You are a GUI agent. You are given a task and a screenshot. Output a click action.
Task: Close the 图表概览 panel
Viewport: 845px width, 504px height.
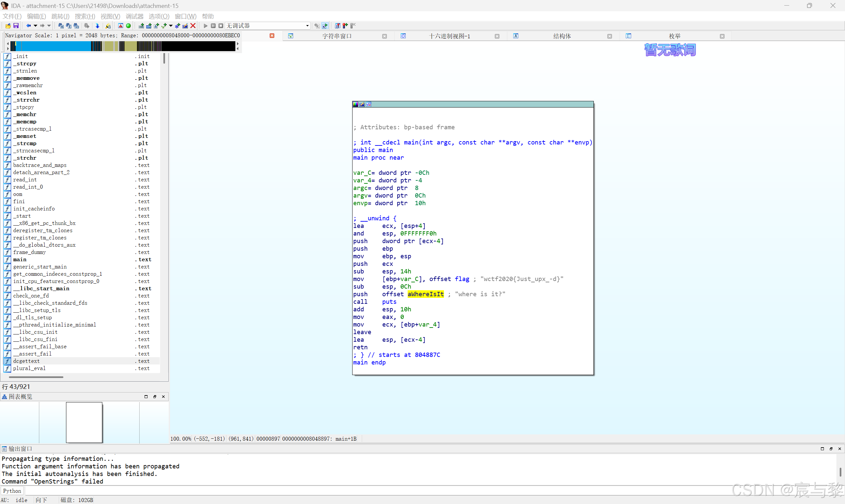coord(163,397)
